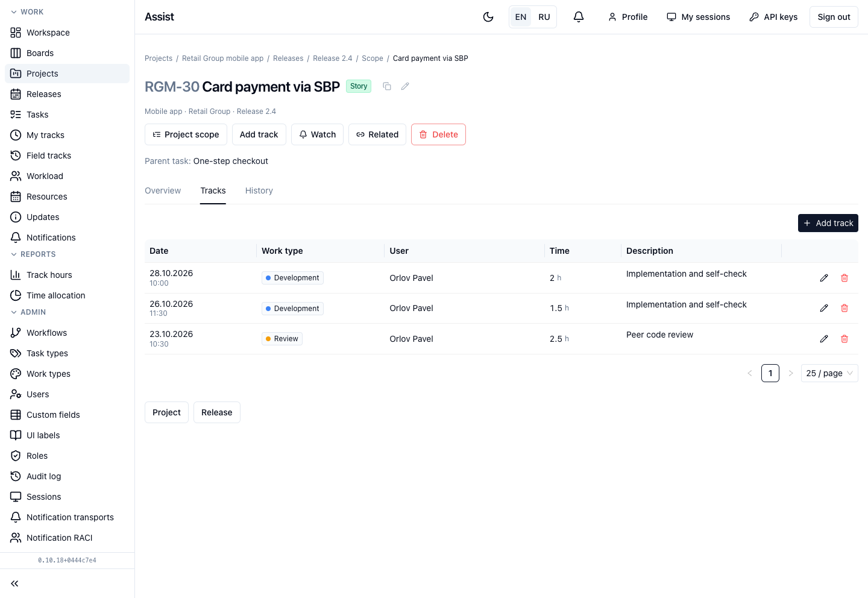
Task: Open Audit log page
Action: click(67, 476)
